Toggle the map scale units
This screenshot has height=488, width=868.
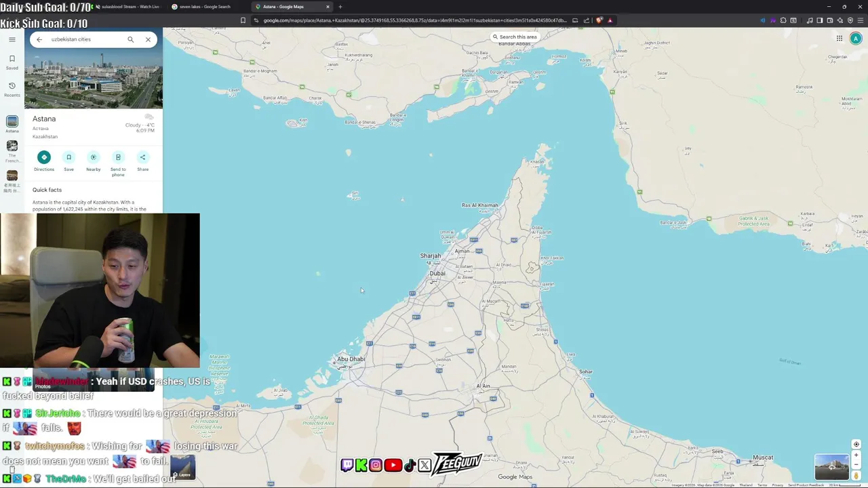click(844, 485)
